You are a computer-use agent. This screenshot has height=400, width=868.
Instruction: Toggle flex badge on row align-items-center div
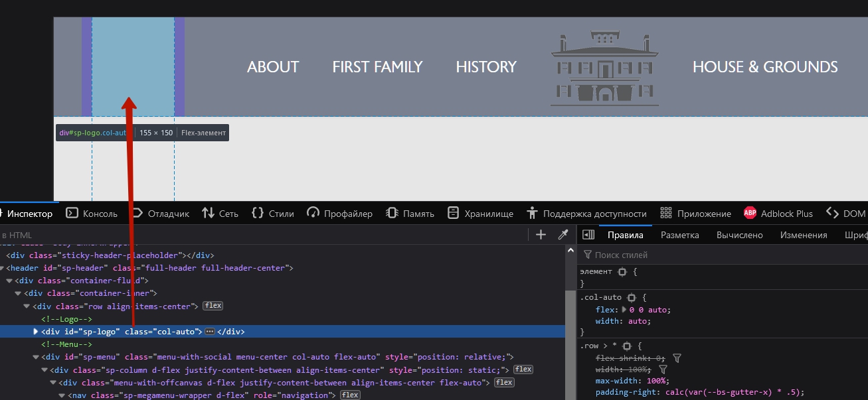213,306
